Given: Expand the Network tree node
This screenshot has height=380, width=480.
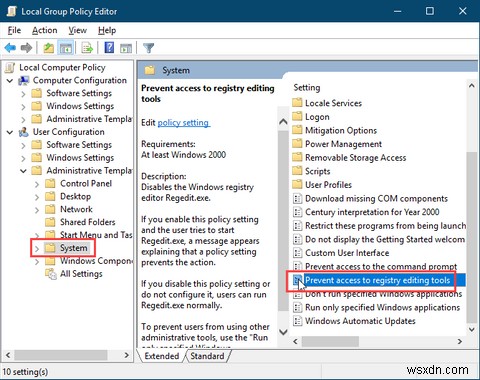Looking at the screenshot, I should tap(37, 210).
